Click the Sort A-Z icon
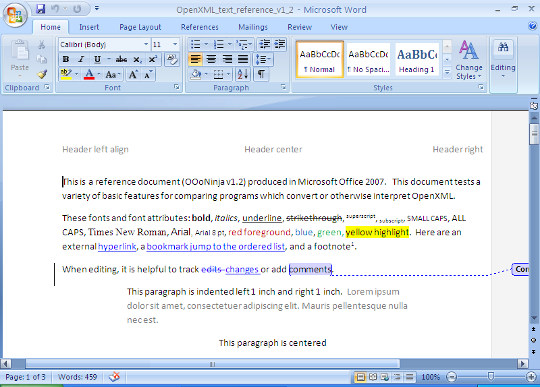This screenshot has width=540, height=387. point(243,74)
